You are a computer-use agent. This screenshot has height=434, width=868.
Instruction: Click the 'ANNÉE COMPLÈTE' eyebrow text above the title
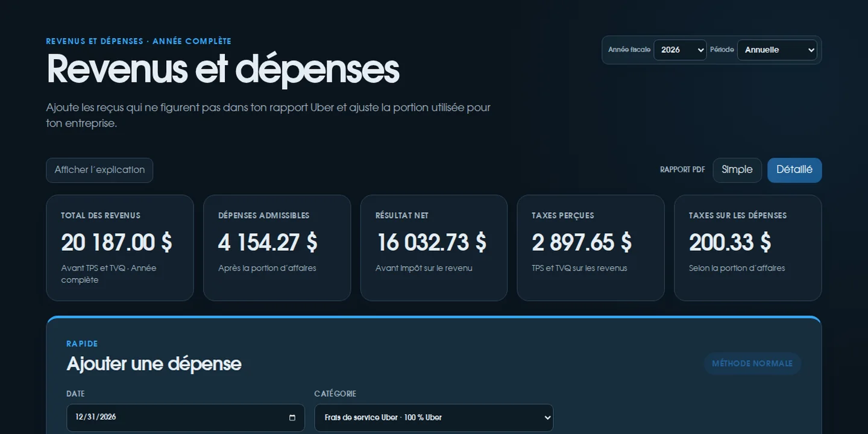coord(192,42)
